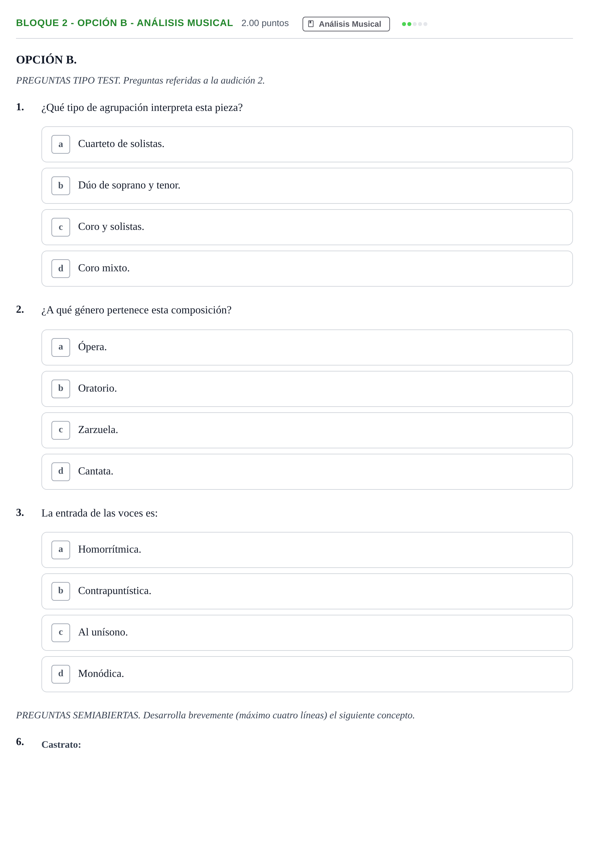Click the green difficulty dots indicator
Viewport: 589px width, 868px height.
point(414,24)
